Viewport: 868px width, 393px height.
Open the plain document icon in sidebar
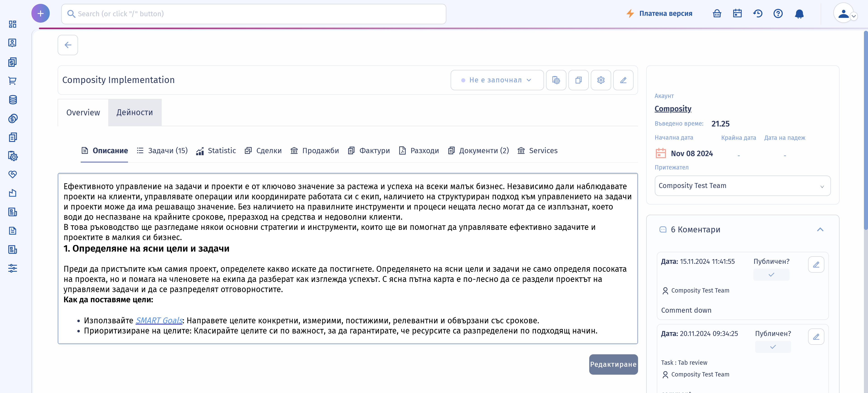tap(12, 231)
